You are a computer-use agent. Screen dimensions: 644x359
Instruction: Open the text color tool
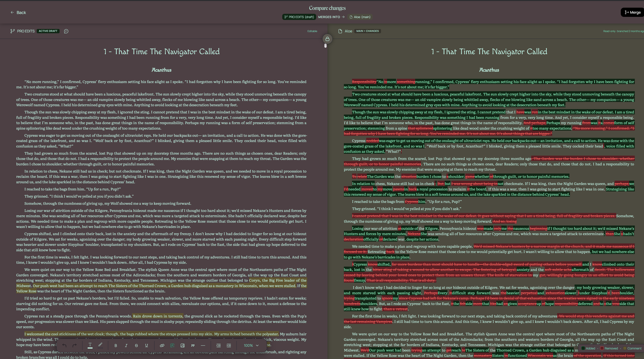pos(90,346)
